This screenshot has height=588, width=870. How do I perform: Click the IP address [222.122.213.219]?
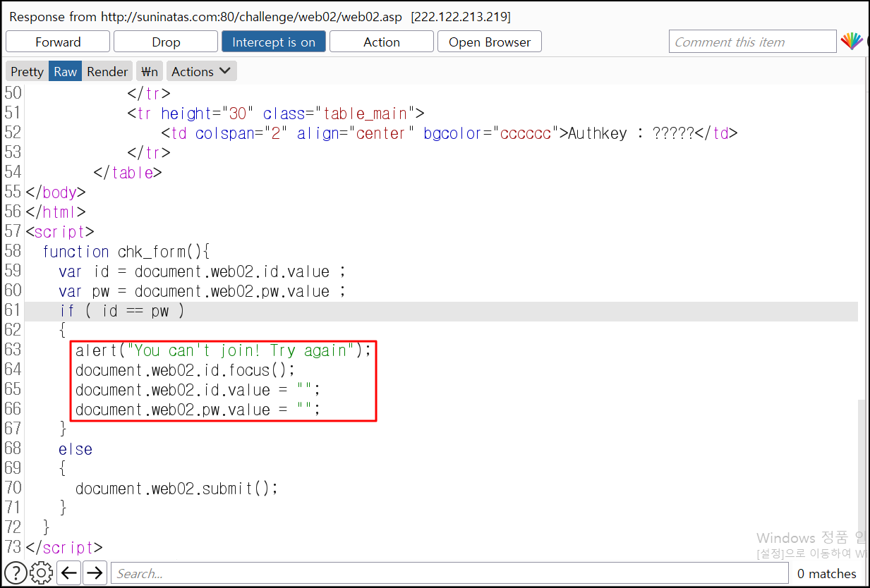461,16
